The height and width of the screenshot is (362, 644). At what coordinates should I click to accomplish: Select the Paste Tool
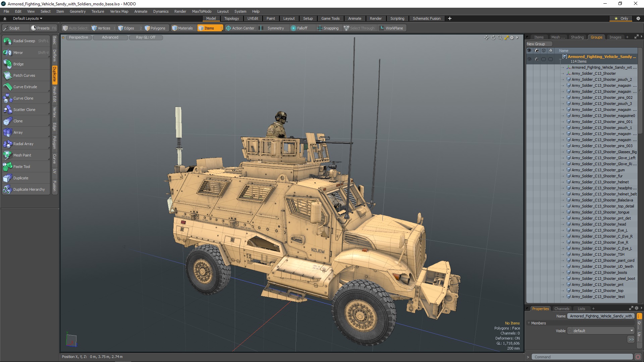(26, 167)
